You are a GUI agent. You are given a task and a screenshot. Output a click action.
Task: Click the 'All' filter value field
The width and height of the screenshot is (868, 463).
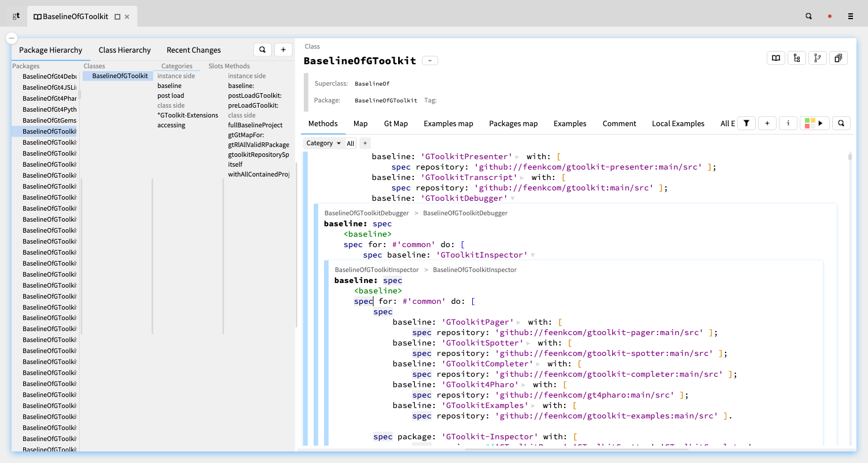(351, 143)
